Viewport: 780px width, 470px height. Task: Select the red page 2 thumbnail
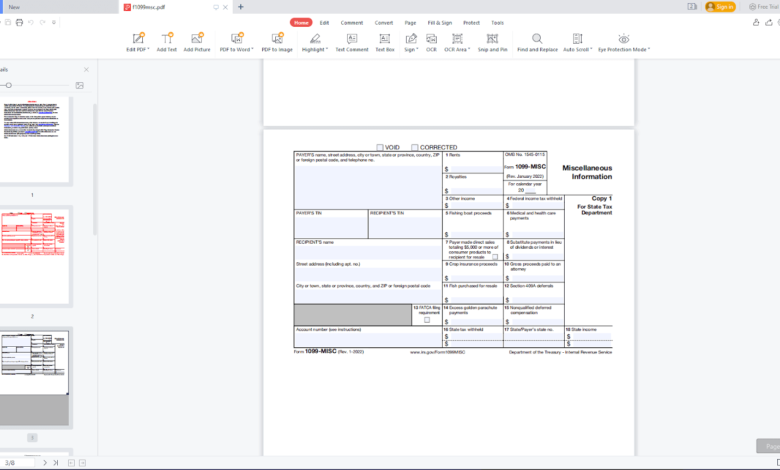click(x=34, y=256)
